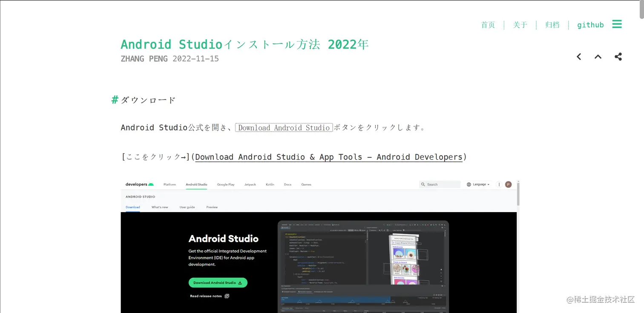Image resolution: width=644 pixels, height=313 pixels.
Task: Click the 首页 menu item
Action: point(488,25)
